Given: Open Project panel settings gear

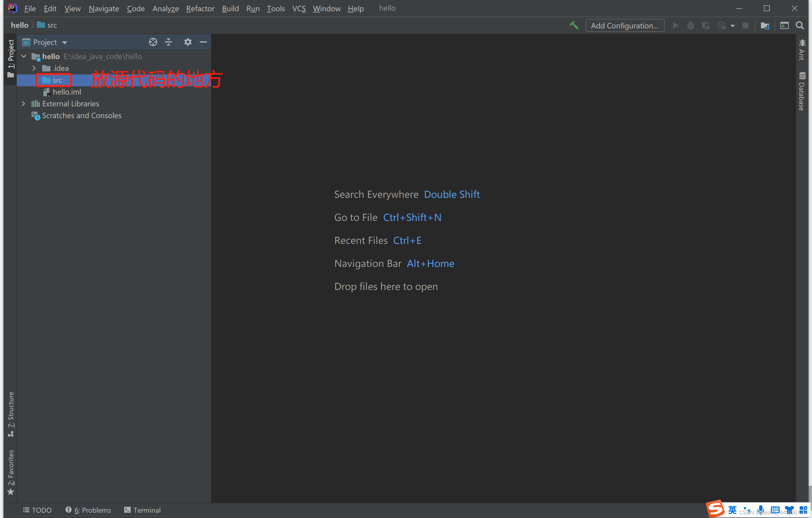Looking at the screenshot, I should click(x=188, y=42).
